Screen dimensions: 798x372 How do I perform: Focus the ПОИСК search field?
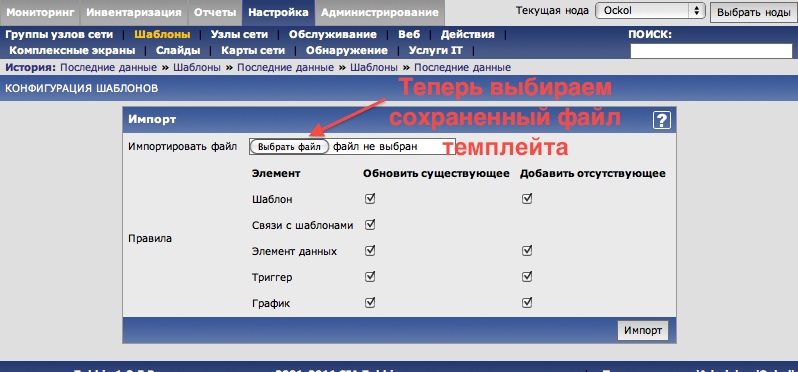tap(711, 51)
